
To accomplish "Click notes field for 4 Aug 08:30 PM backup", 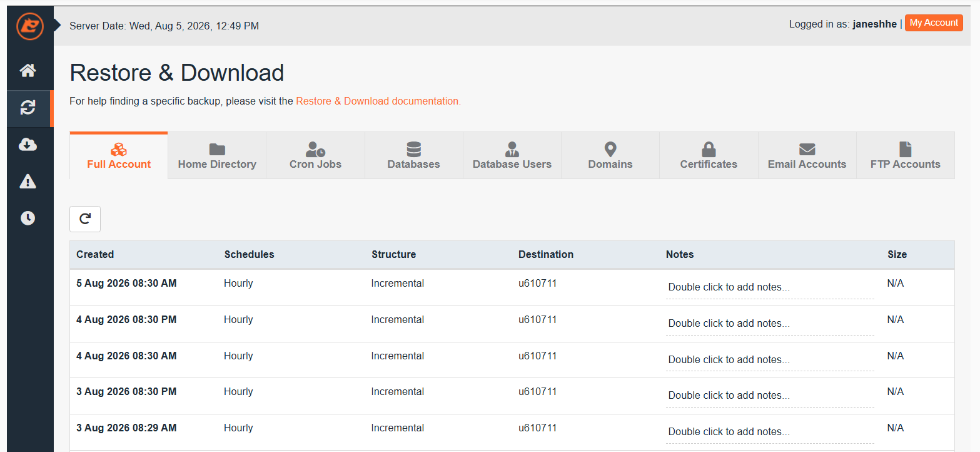I will point(770,324).
